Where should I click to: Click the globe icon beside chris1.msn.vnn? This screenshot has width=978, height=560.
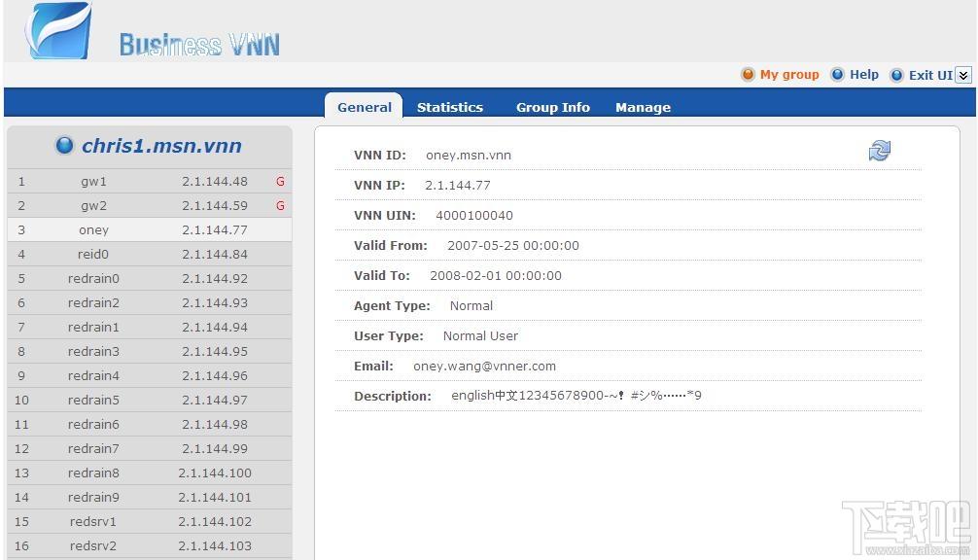pos(64,145)
